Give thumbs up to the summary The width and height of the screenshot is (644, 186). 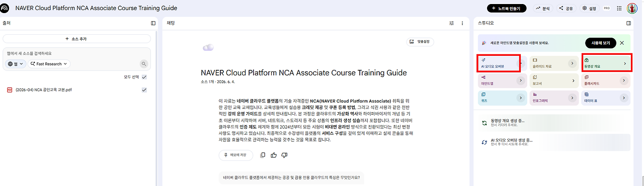pyautogui.click(x=274, y=155)
